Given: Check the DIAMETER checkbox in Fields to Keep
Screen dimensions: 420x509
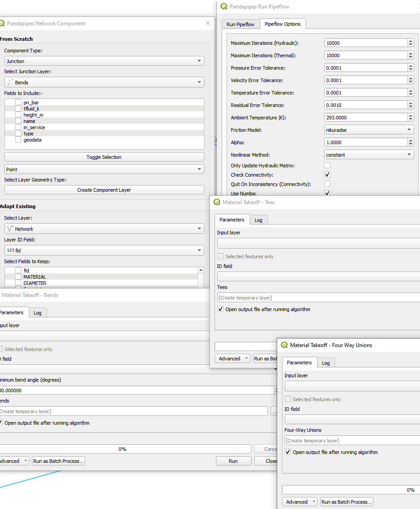Looking at the screenshot, I should (18, 283).
